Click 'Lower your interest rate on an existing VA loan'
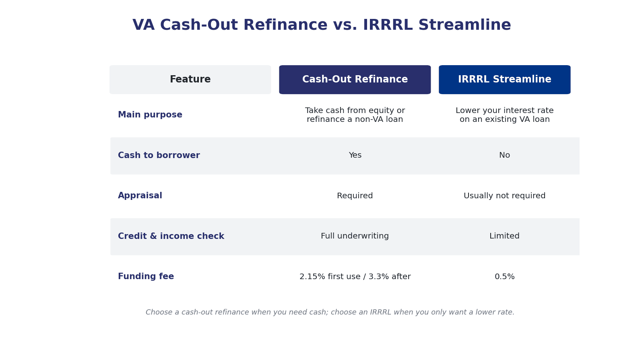This screenshot has height=362, width=644. 505,115
